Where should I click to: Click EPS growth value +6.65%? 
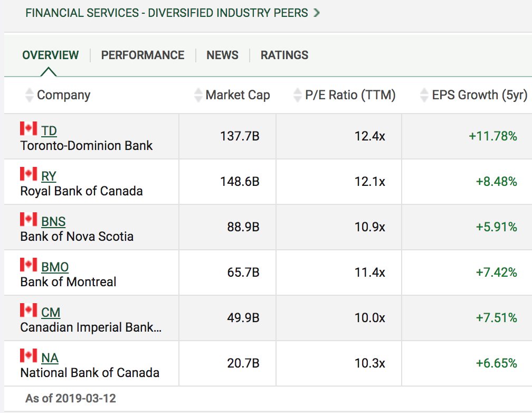(x=496, y=363)
